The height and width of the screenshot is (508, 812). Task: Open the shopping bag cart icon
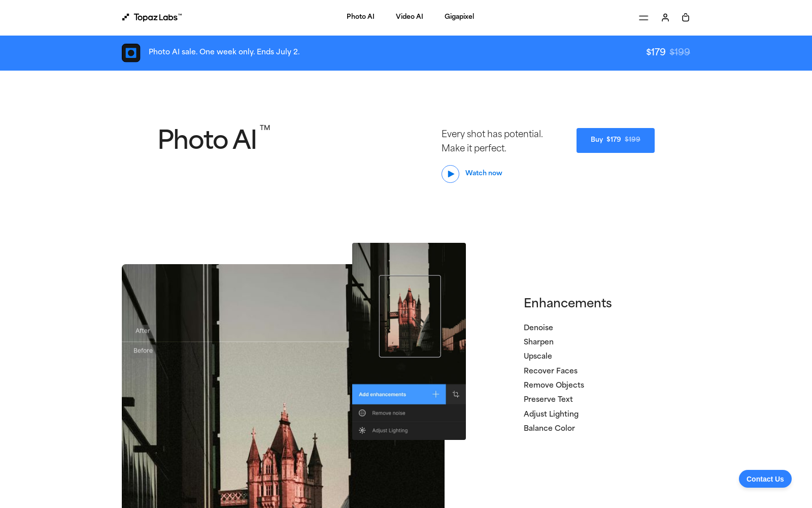point(686,18)
